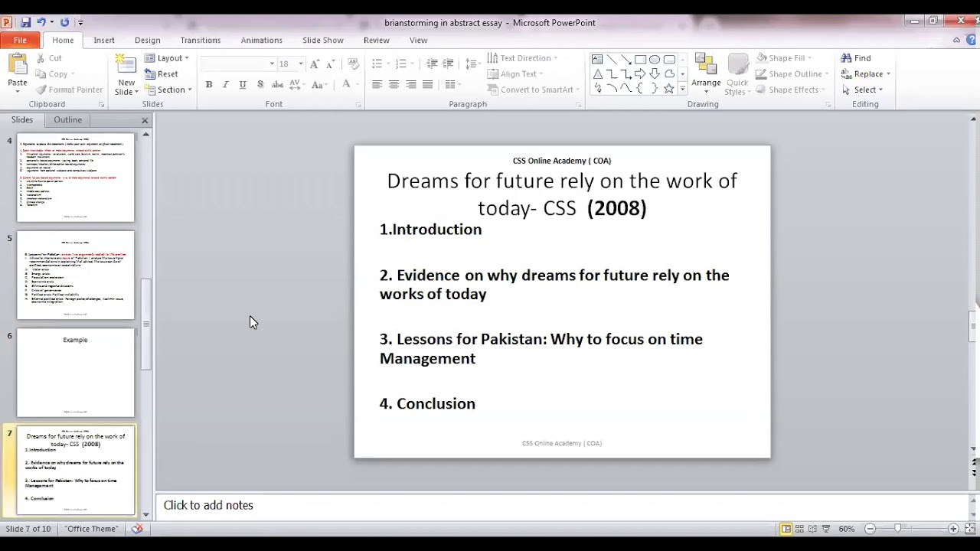The width and height of the screenshot is (980, 551).
Task: Click the Cut scissors icon
Action: (41, 58)
